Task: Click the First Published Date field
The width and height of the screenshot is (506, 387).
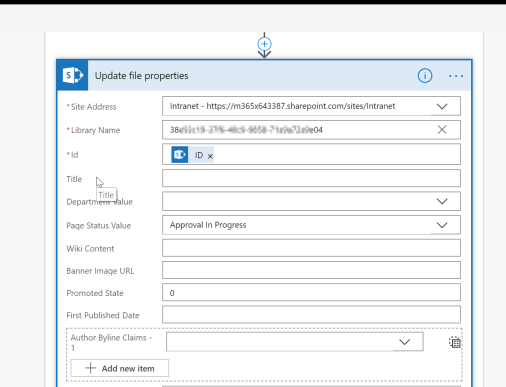Action: coord(311,314)
